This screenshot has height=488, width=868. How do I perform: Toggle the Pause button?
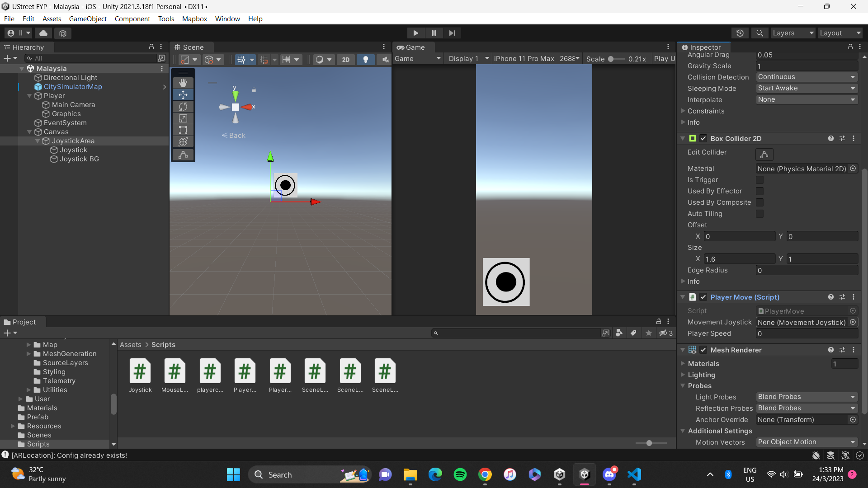pos(434,33)
